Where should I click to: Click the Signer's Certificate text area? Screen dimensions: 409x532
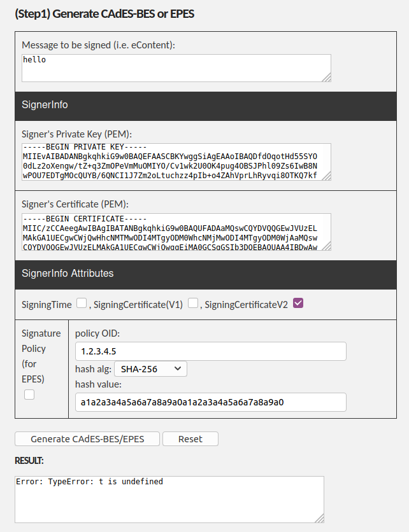pyautogui.click(x=176, y=234)
